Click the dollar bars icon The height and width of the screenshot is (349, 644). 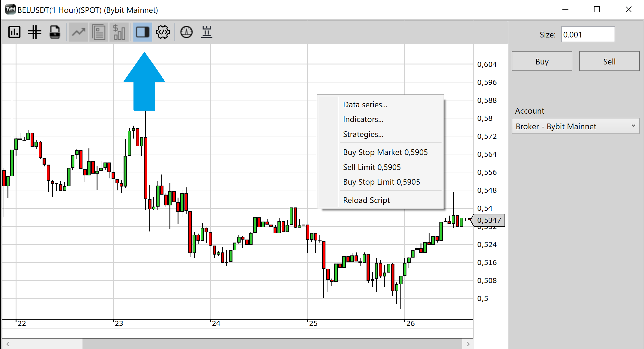119,32
